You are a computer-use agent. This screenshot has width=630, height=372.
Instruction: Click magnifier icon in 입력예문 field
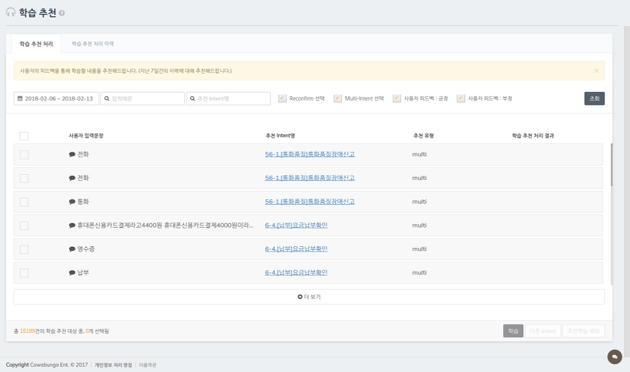107,98
